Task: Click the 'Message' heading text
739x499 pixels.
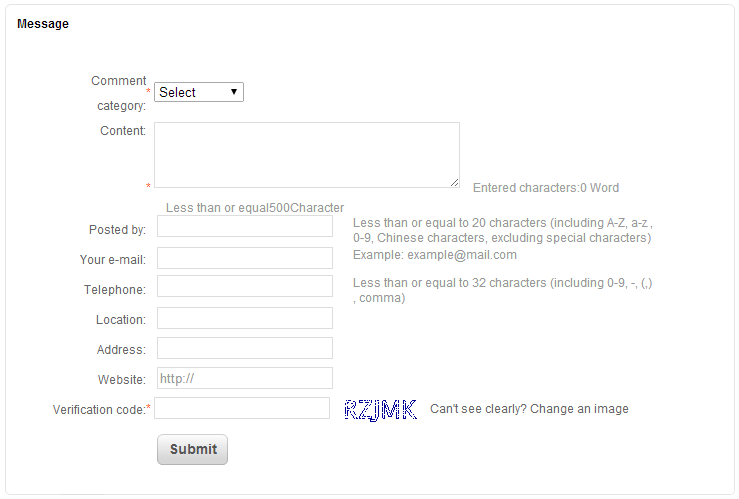Action: click(x=43, y=24)
